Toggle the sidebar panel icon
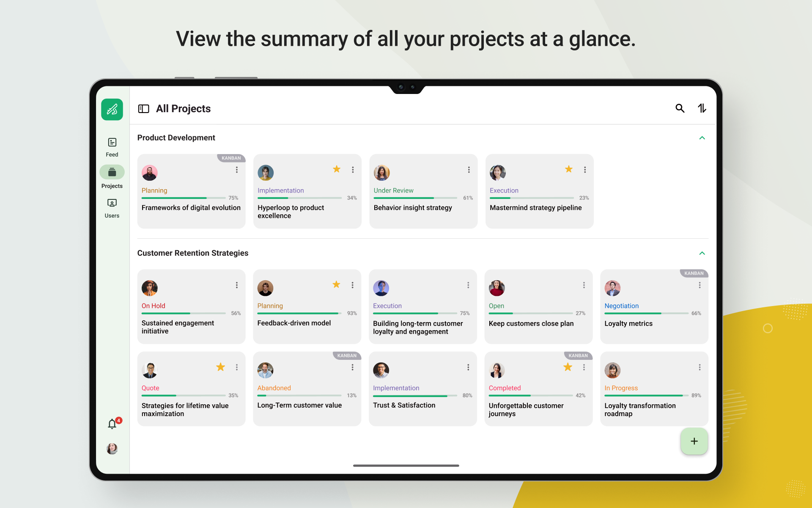Image resolution: width=812 pixels, height=508 pixels. [144, 109]
